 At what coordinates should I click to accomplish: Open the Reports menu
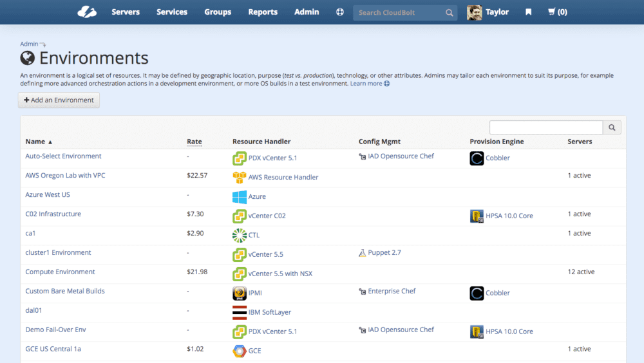pyautogui.click(x=263, y=12)
